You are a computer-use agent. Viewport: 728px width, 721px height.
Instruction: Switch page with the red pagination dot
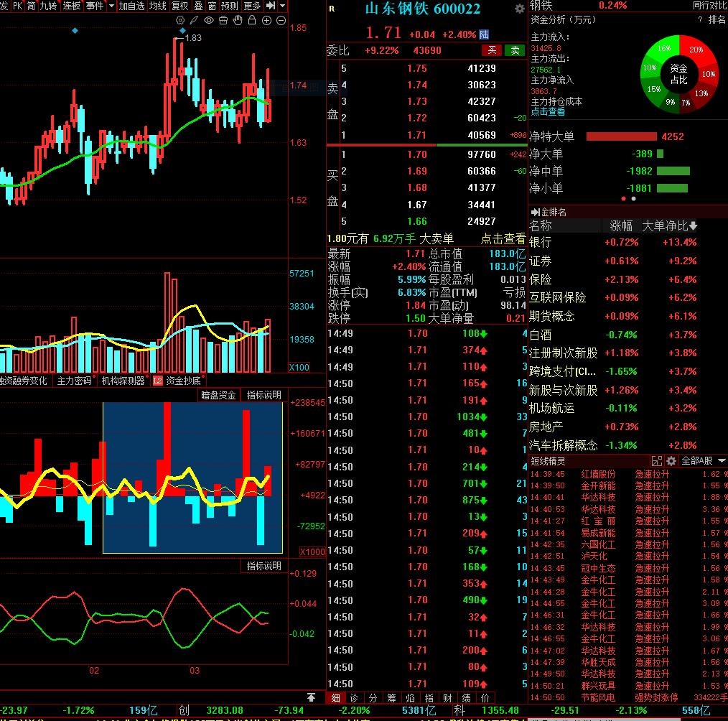pos(623,199)
